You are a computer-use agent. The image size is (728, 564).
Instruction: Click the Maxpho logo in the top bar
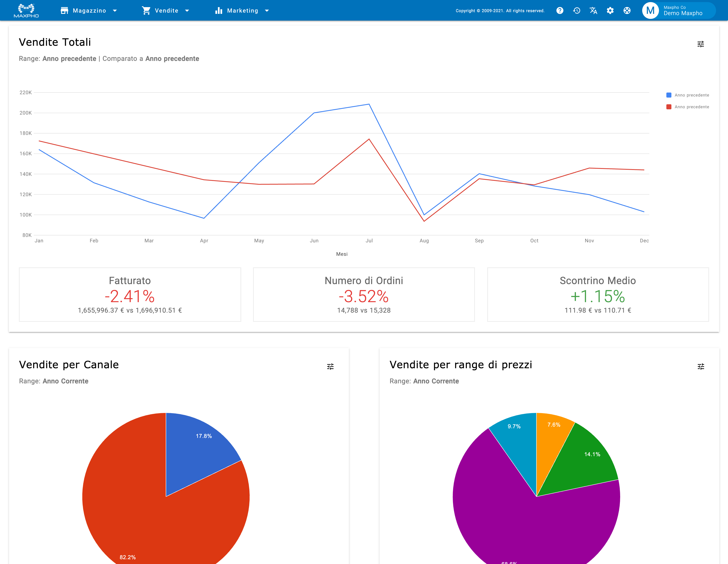click(x=26, y=10)
